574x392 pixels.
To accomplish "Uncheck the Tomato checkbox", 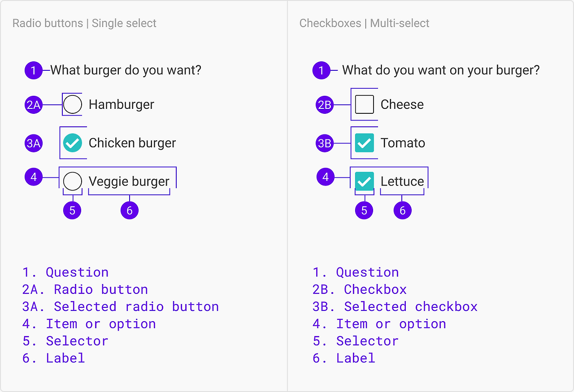I will coord(364,143).
